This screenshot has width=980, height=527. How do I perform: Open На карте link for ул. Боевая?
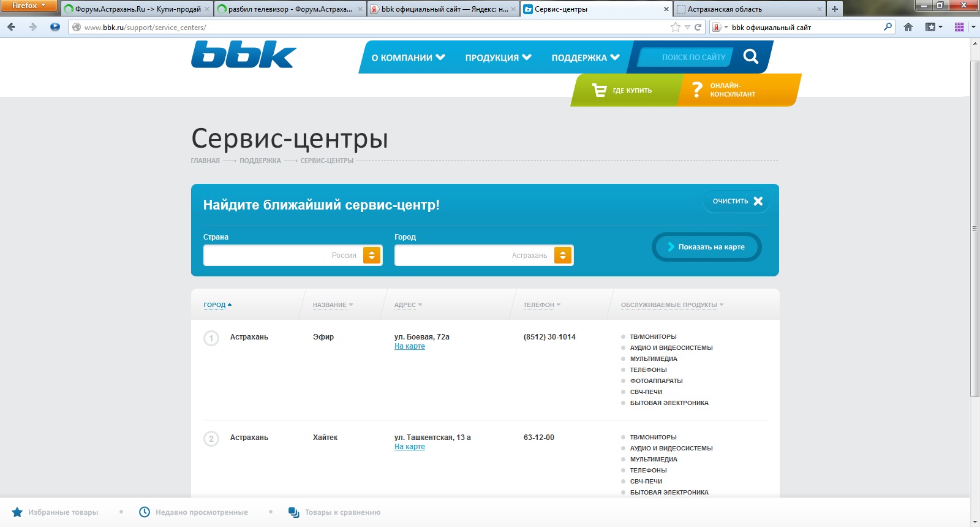pyautogui.click(x=410, y=346)
